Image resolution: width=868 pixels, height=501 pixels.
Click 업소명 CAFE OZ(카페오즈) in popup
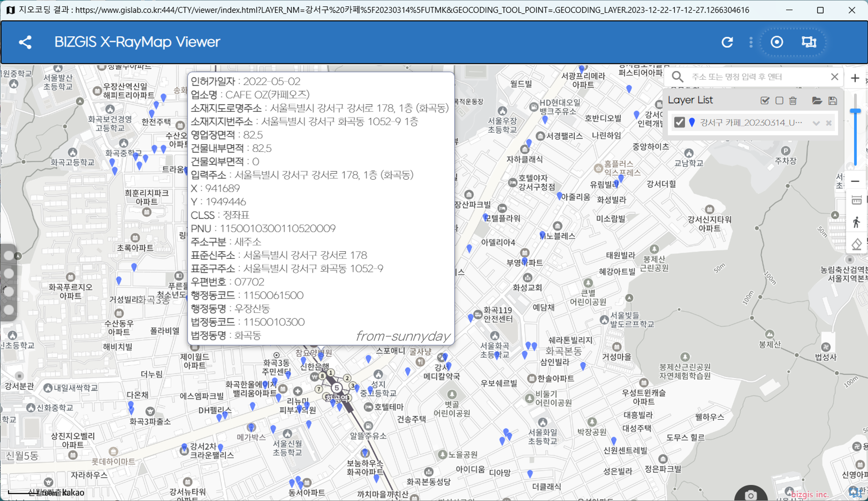[x=250, y=95]
